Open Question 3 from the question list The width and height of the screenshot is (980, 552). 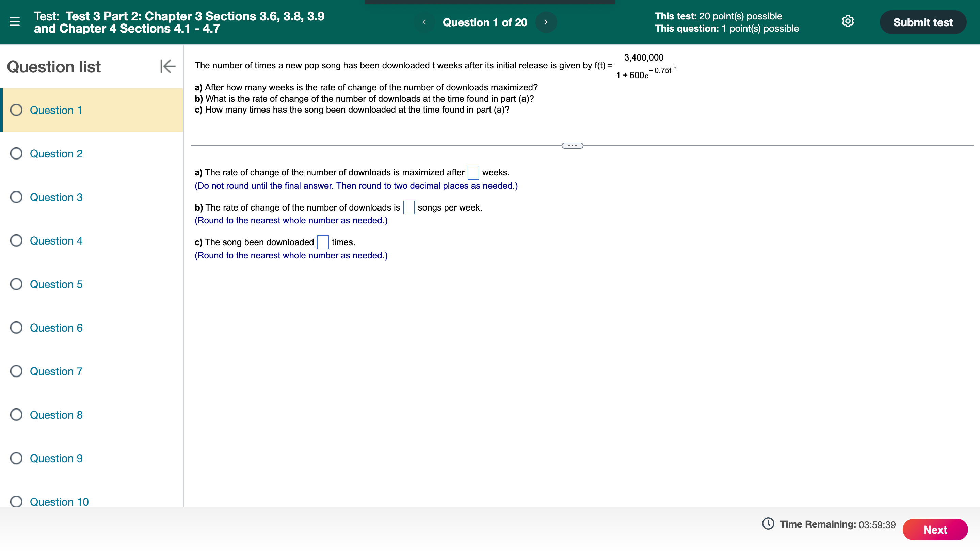56,197
